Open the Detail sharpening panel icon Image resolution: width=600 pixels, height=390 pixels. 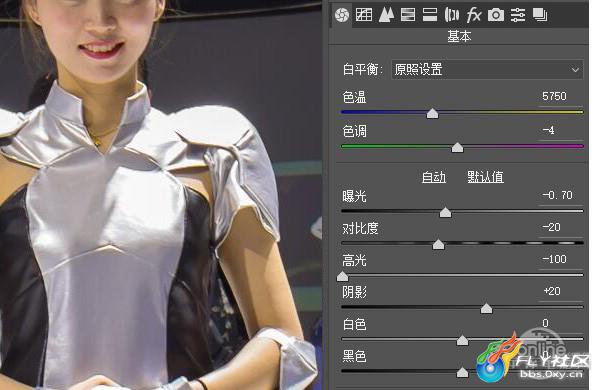(x=386, y=15)
